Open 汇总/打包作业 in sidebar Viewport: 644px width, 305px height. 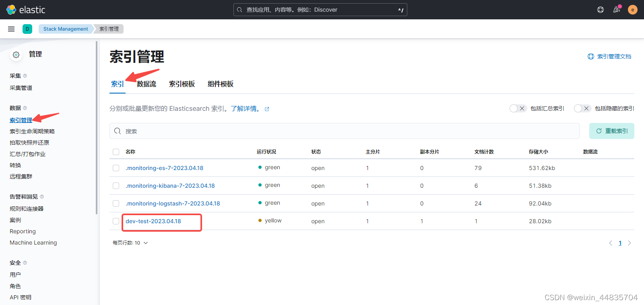tap(27, 154)
